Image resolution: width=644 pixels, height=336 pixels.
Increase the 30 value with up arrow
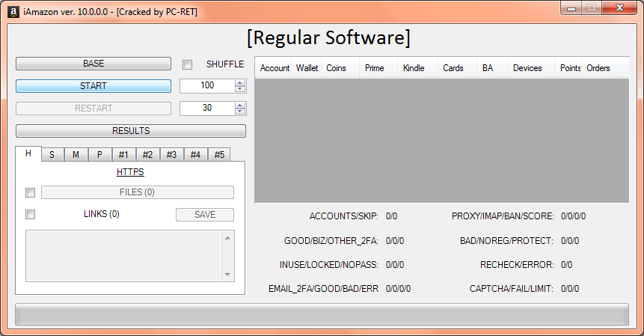tap(240, 106)
